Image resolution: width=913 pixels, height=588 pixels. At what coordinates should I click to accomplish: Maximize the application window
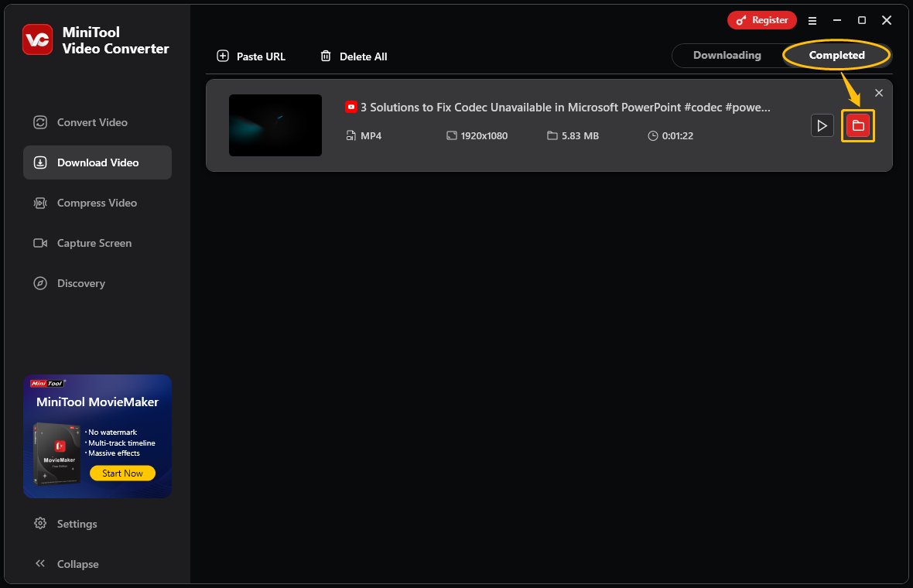pyautogui.click(x=862, y=20)
